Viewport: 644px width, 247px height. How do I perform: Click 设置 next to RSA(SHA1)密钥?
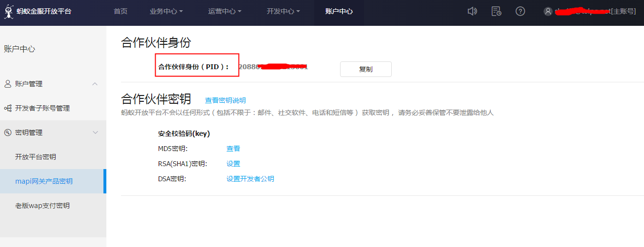pyautogui.click(x=233, y=164)
